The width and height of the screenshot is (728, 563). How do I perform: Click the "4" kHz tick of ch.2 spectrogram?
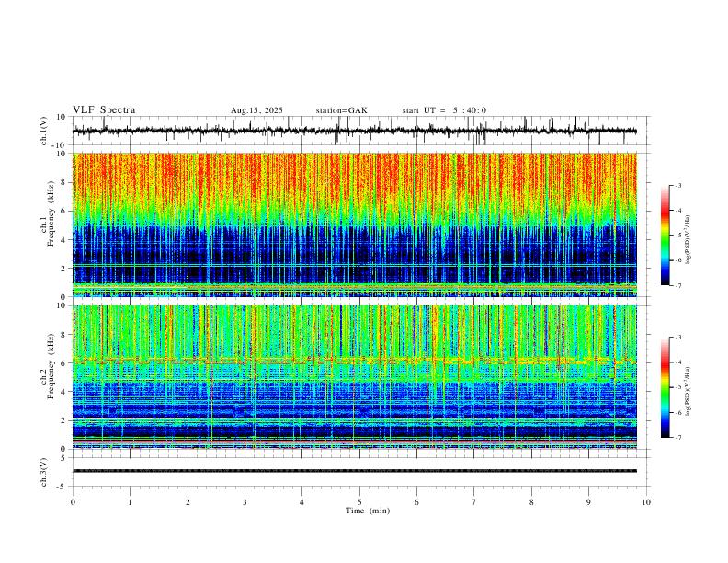click(x=64, y=392)
